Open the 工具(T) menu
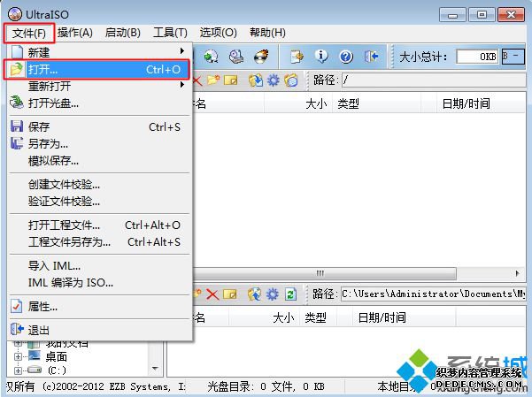Screen dimensions: 532x397 tap(170, 33)
